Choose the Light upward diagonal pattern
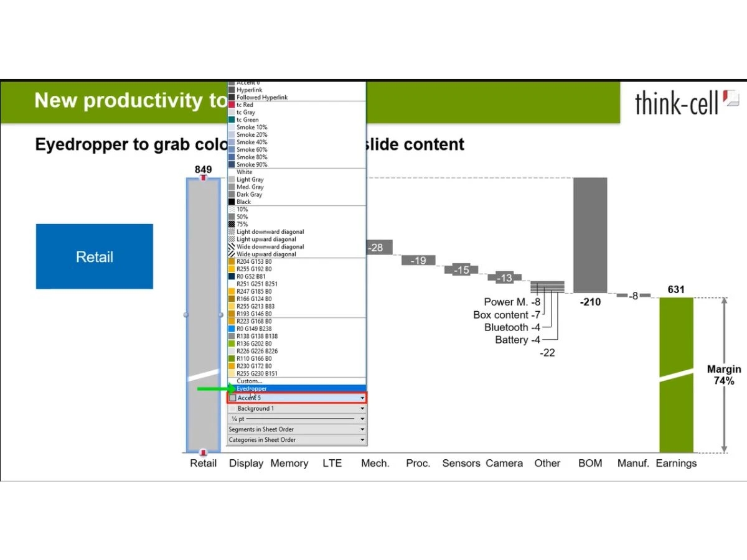747x560 pixels. 265,239
